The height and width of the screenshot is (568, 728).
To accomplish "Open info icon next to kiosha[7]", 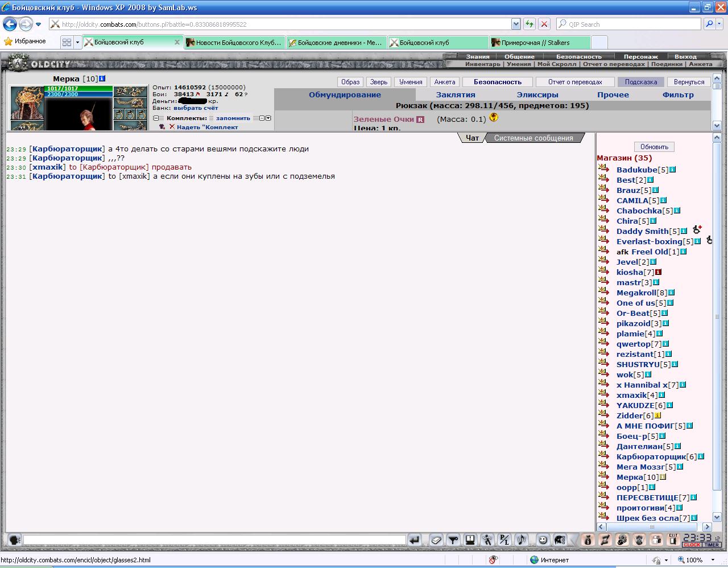I will (x=659, y=272).
